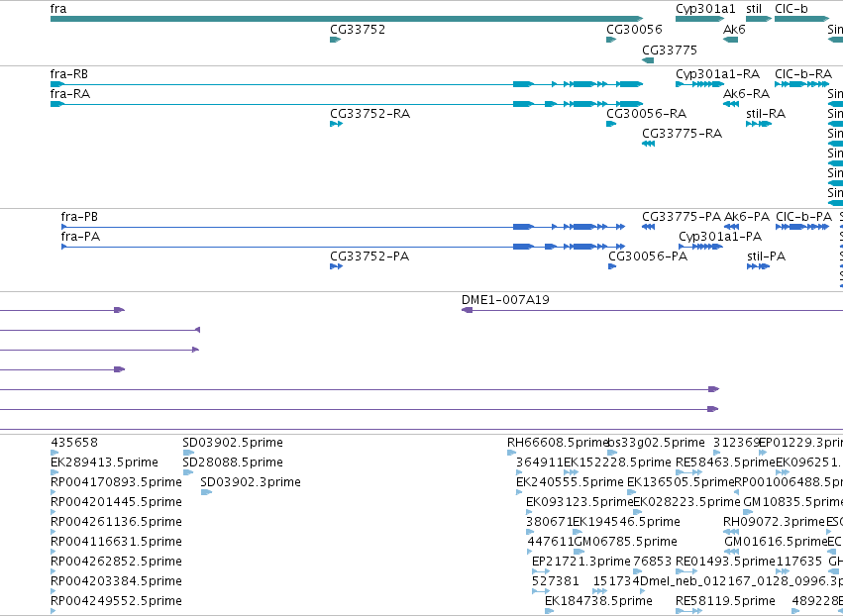This screenshot has width=843, height=616.
Task: Select the ClC-b-PA protein label
Action: pyautogui.click(x=803, y=217)
